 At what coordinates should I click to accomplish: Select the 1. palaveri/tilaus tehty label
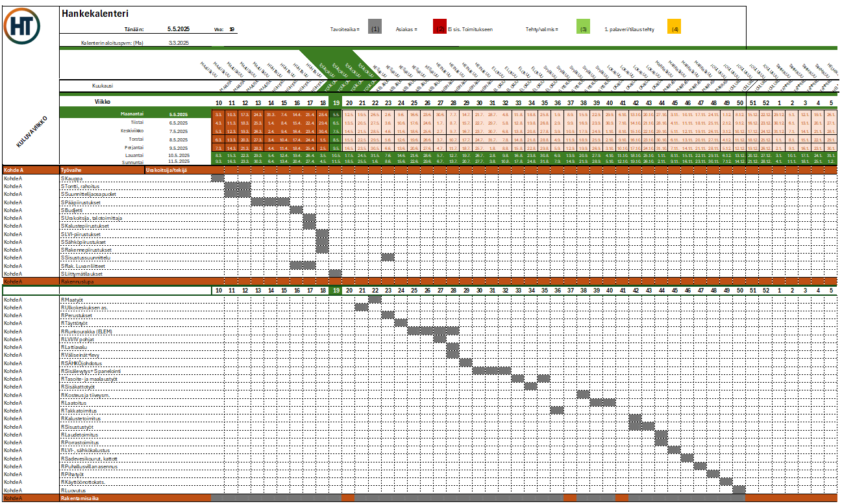coord(629,29)
